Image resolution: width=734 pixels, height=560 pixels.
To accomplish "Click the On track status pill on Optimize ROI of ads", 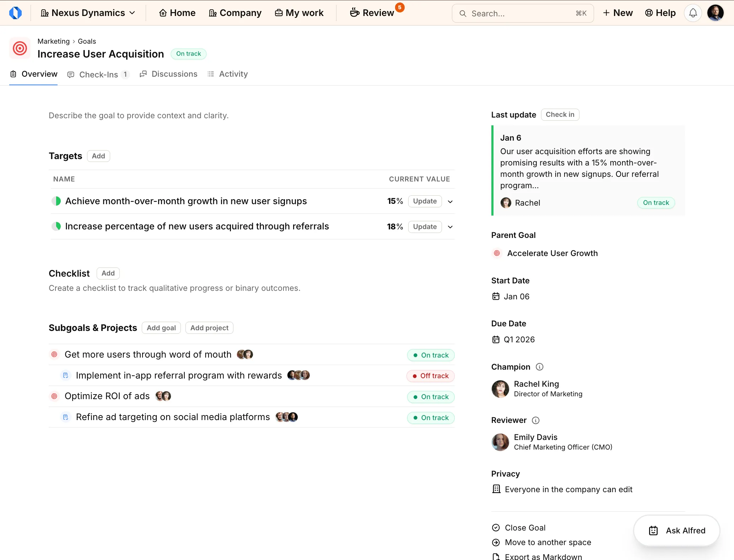I will click(x=430, y=397).
